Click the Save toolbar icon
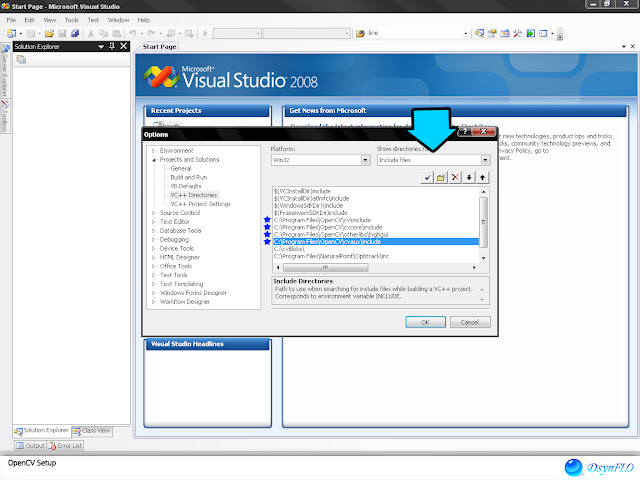This screenshot has height=480, width=640. pos(62,33)
